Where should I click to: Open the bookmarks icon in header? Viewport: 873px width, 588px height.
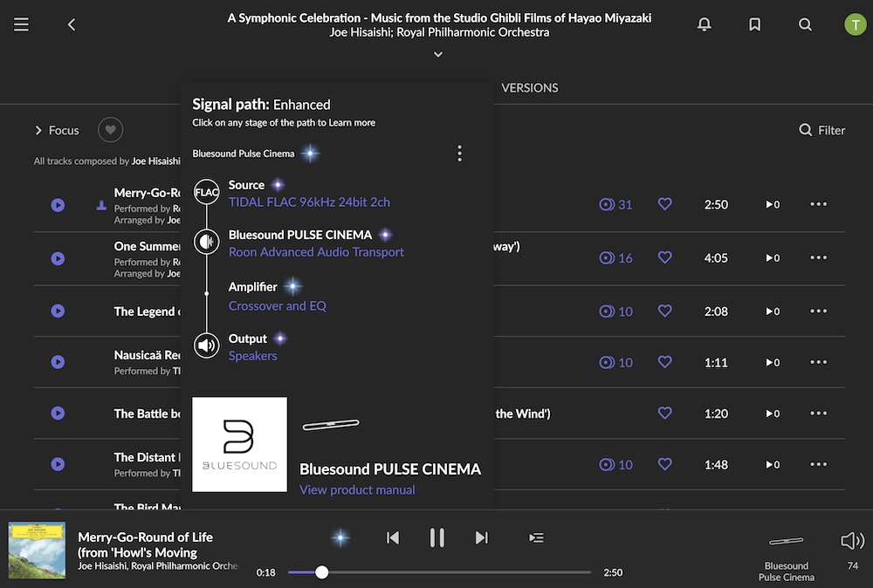[755, 24]
